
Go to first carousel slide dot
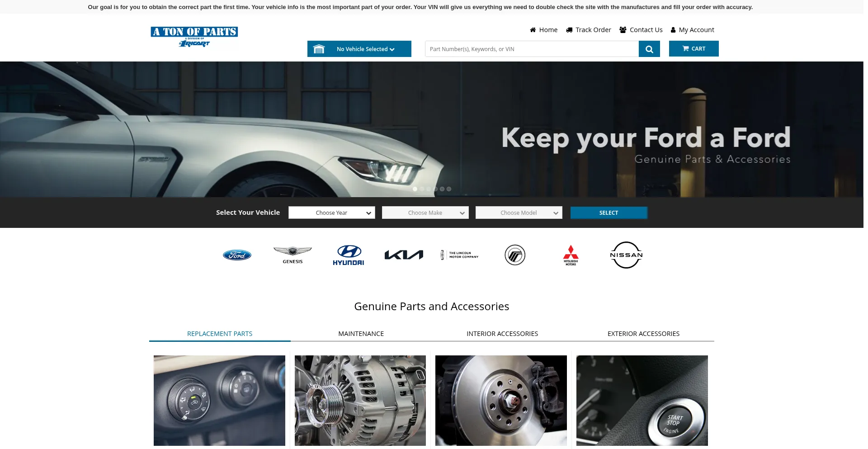(x=415, y=189)
